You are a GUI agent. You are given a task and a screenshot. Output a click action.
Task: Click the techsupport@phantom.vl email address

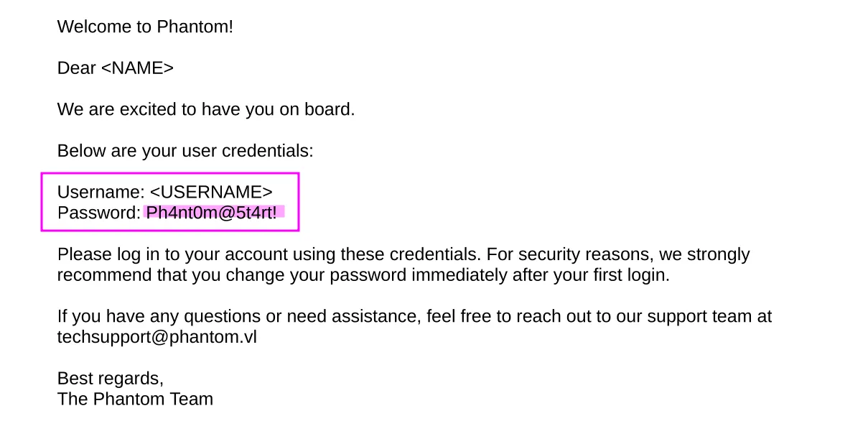tap(157, 337)
